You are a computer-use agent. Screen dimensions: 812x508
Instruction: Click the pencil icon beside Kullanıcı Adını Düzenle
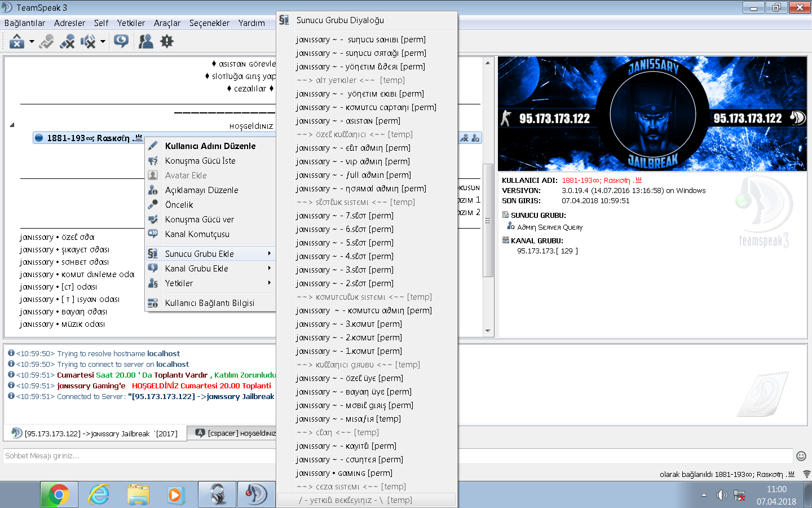pyautogui.click(x=153, y=146)
